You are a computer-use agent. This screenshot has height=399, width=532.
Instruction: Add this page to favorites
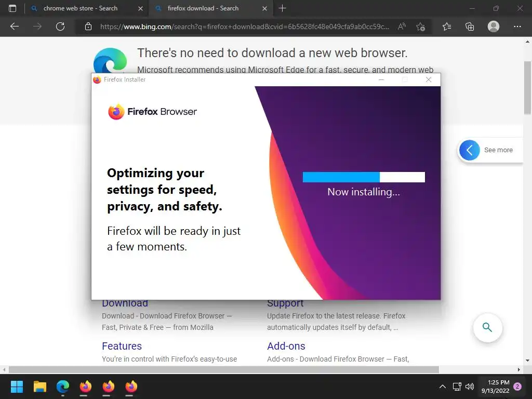coord(420,26)
